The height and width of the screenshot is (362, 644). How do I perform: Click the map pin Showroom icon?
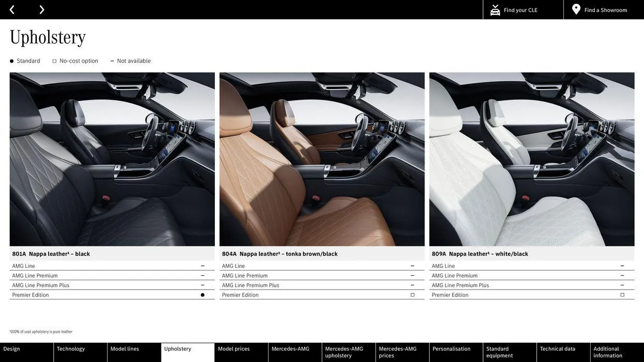pyautogui.click(x=576, y=9)
